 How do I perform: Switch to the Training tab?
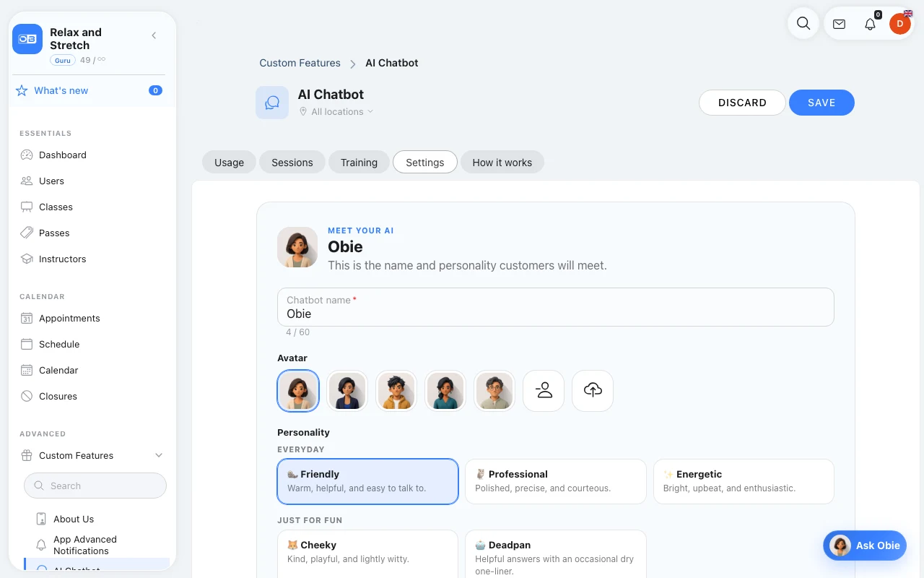point(359,163)
